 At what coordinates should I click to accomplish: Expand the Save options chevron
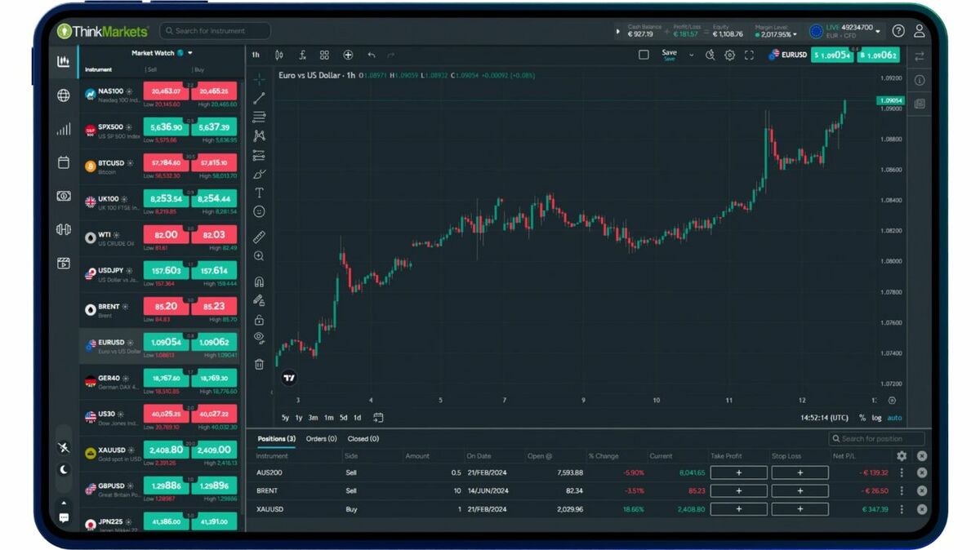pyautogui.click(x=691, y=55)
